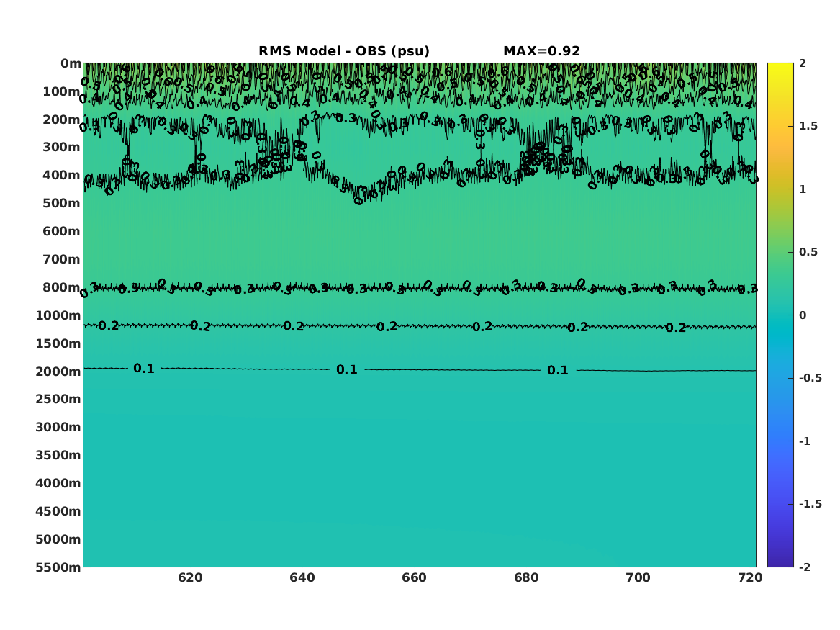
Task: Click the '660' x-axis tick label
Action: [x=414, y=578]
